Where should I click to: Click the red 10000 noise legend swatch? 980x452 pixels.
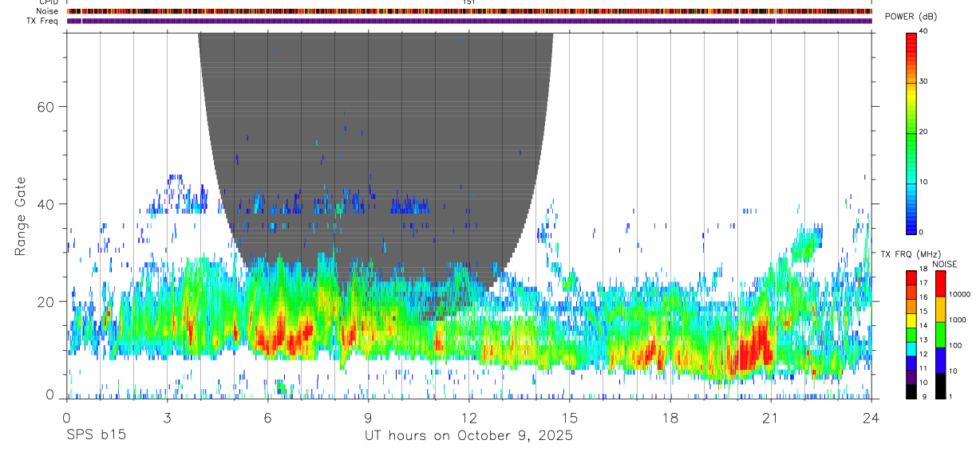940,283
